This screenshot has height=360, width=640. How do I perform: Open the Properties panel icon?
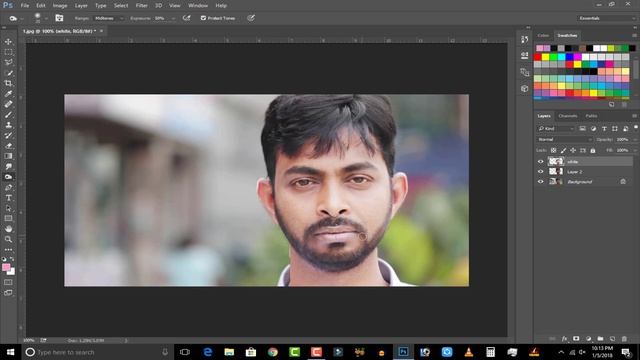(524, 55)
